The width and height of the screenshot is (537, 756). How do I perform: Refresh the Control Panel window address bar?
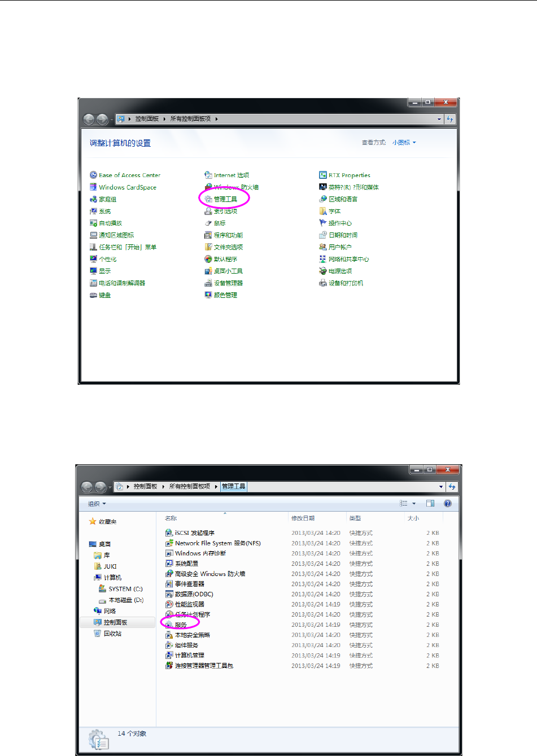click(450, 119)
